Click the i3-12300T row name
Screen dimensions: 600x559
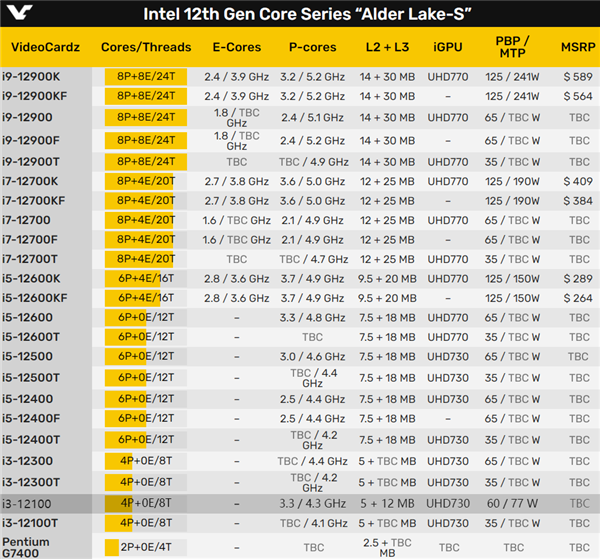(x=31, y=482)
